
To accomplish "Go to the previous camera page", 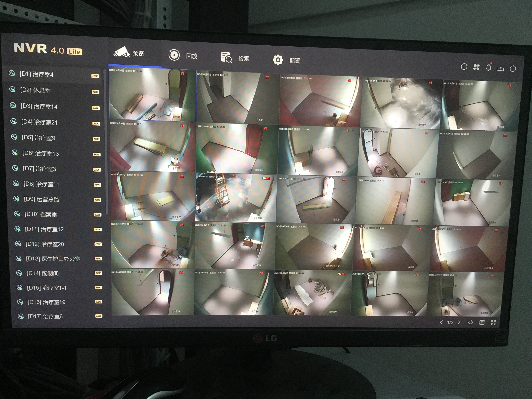I will (x=441, y=322).
